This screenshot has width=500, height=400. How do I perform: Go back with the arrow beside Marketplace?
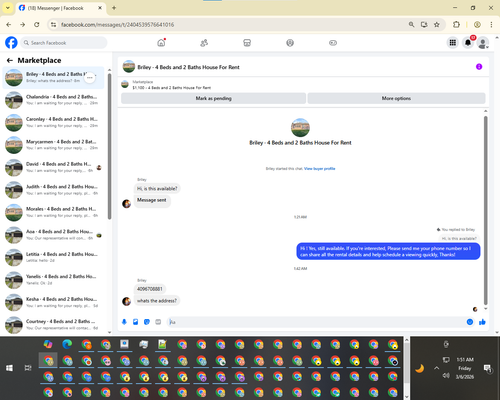click(10, 60)
